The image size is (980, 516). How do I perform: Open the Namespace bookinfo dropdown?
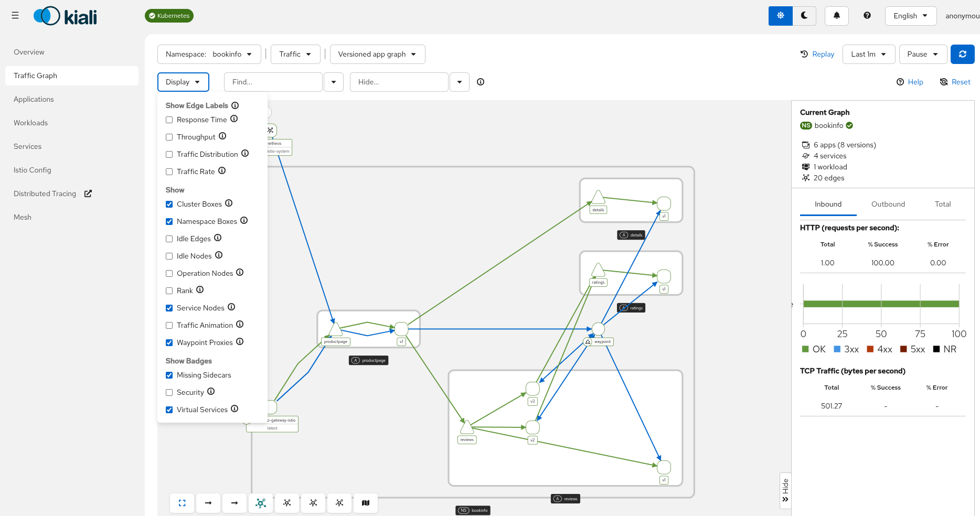pyautogui.click(x=209, y=54)
